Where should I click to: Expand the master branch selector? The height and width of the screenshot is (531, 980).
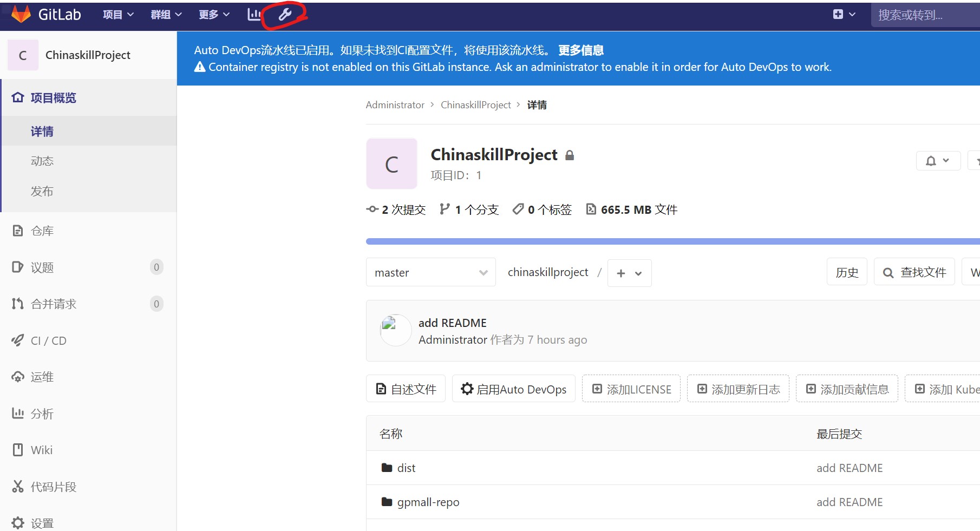coord(430,273)
